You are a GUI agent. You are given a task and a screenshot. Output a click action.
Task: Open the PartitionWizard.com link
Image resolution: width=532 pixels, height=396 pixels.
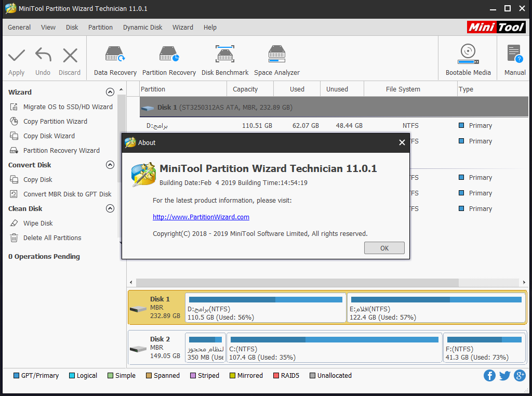[x=201, y=217]
